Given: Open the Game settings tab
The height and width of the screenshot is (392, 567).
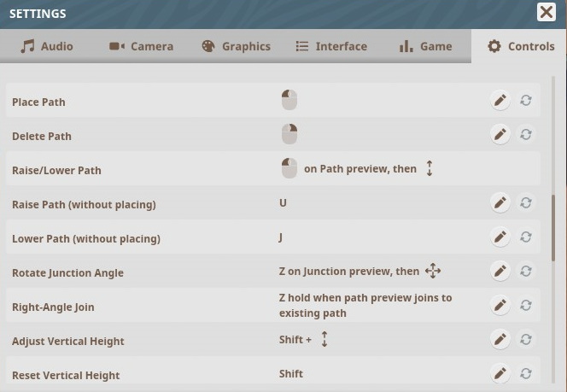Looking at the screenshot, I should tap(425, 46).
